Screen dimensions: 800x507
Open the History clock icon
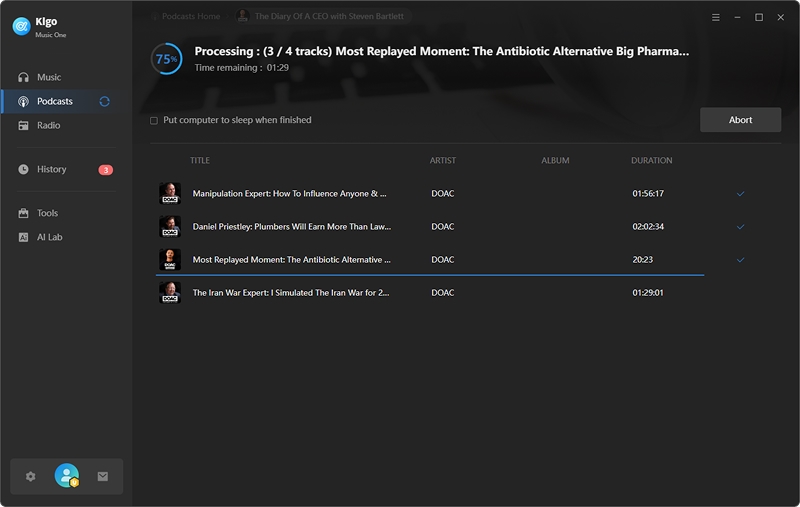(x=23, y=169)
